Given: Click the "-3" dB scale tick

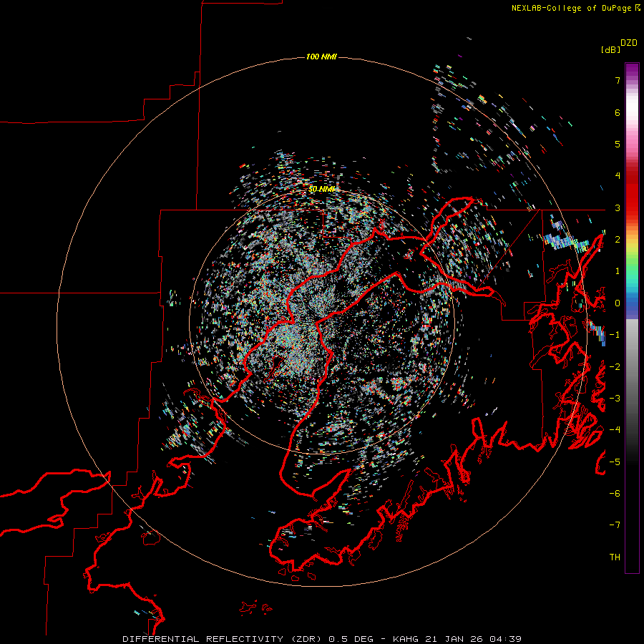Looking at the screenshot, I should (615, 398).
